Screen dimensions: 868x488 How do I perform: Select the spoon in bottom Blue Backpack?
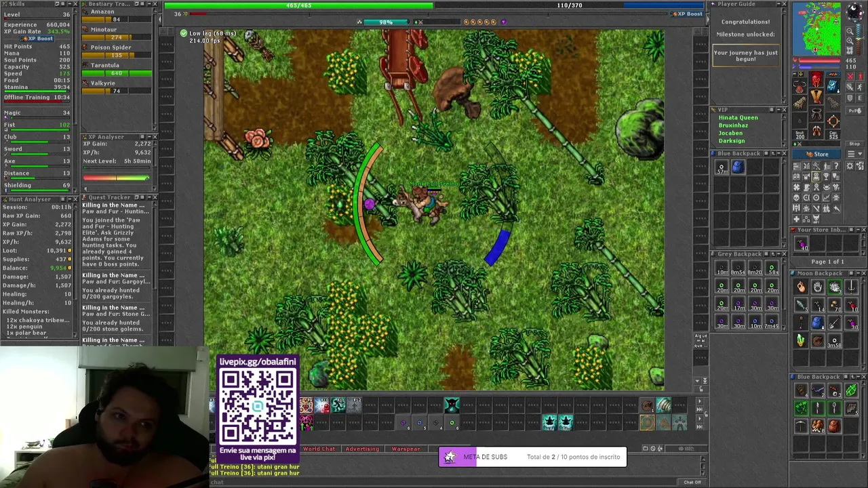point(835,407)
